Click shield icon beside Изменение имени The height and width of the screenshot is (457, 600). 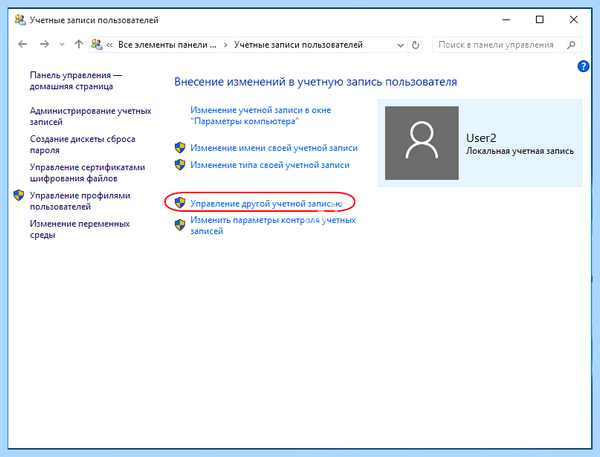pos(180,148)
